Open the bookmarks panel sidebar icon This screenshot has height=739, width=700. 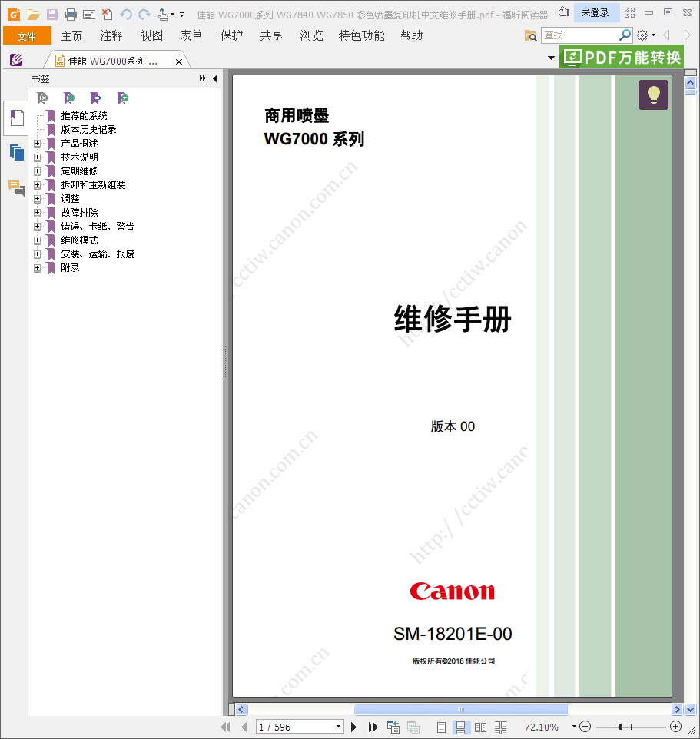pyautogui.click(x=16, y=118)
